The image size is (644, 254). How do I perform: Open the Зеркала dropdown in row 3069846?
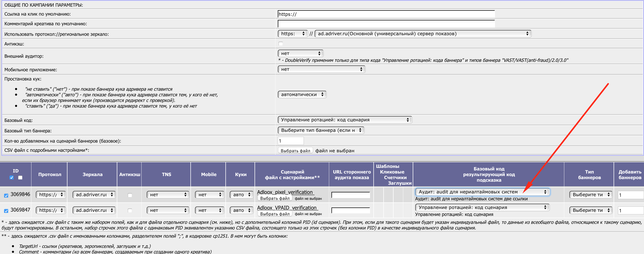pos(94,195)
